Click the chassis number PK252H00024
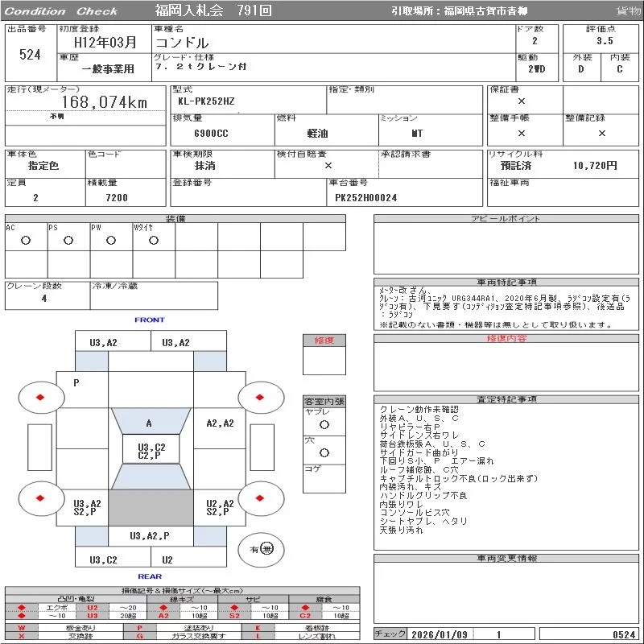The height and width of the screenshot is (644, 644). click(x=365, y=197)
